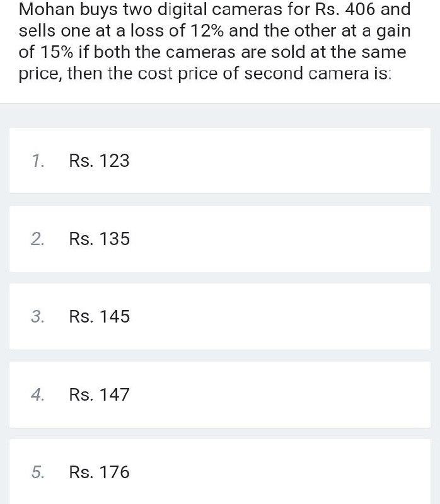The height and width of the screenshot is (504, 440).
Task: Click the question text about Mohan's cameras
Action: pyautogui.click(x=214, y=42)
